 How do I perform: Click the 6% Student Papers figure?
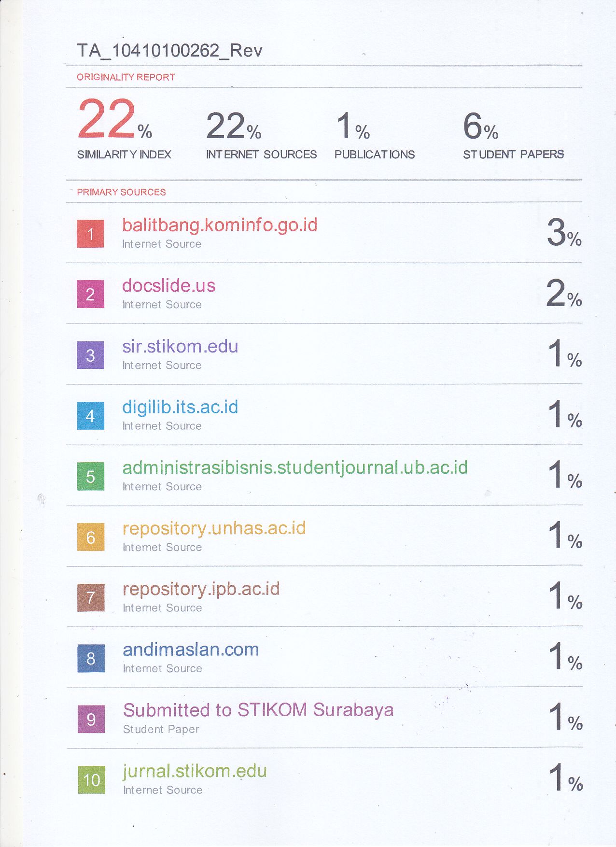[x=480, y=127]
